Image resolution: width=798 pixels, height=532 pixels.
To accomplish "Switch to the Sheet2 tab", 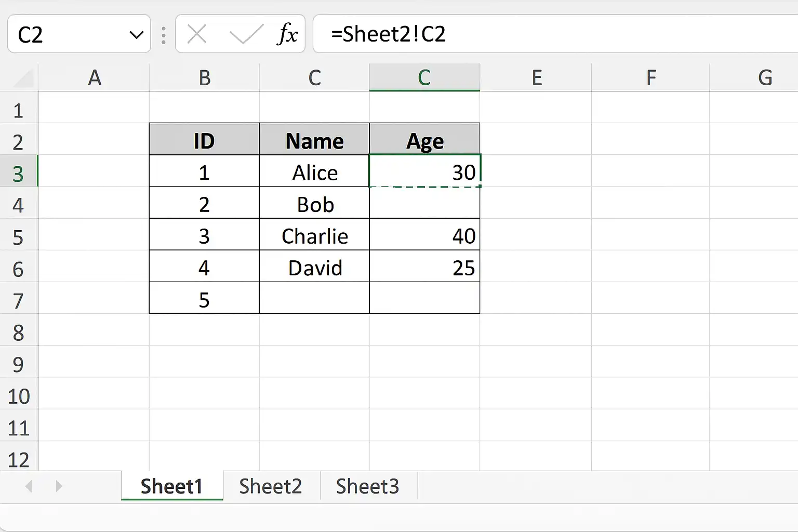I will point(271,486).
